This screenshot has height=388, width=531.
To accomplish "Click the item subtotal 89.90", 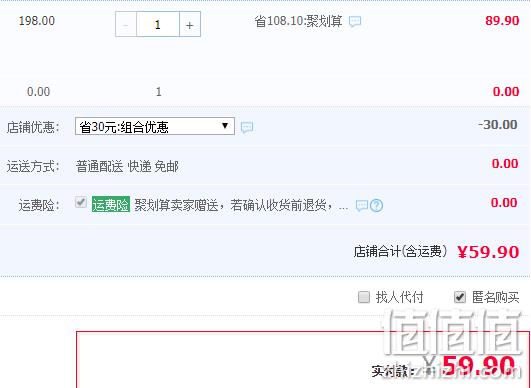I will [502, 21].
